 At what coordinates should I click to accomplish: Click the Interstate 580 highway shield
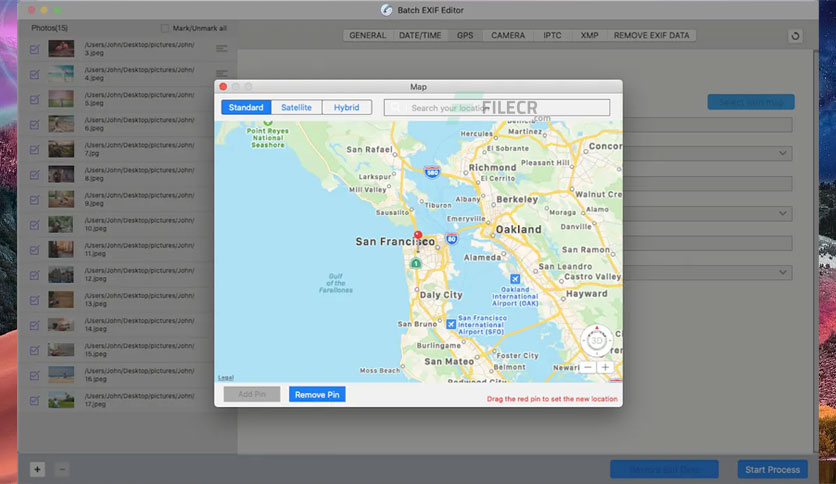(x=432, y=172)
